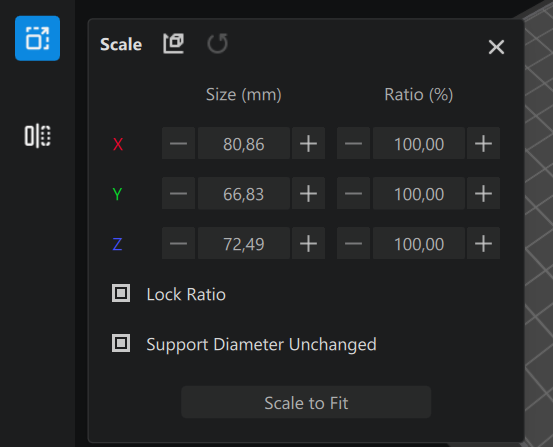553x447 pixels.
Task: Close the Scale panel
Action: (x=496, y=47)
